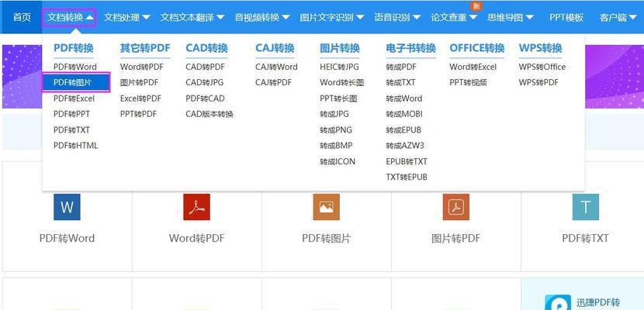Choose Word转PDF under 其它转PDF
644x310 pixels.
[142, 67]
